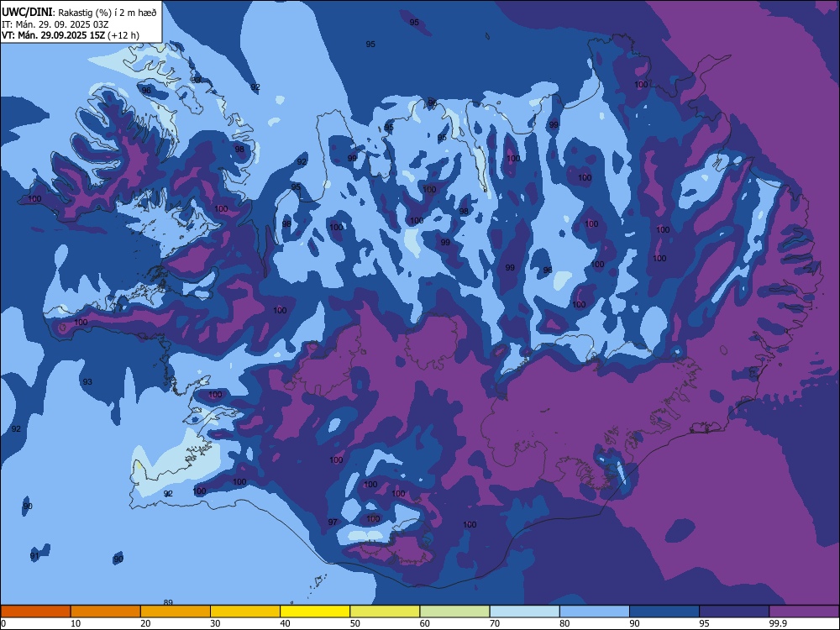840x630 pixels.
Task: Click the "97" humidity value on the map
Action: [333, 522]
